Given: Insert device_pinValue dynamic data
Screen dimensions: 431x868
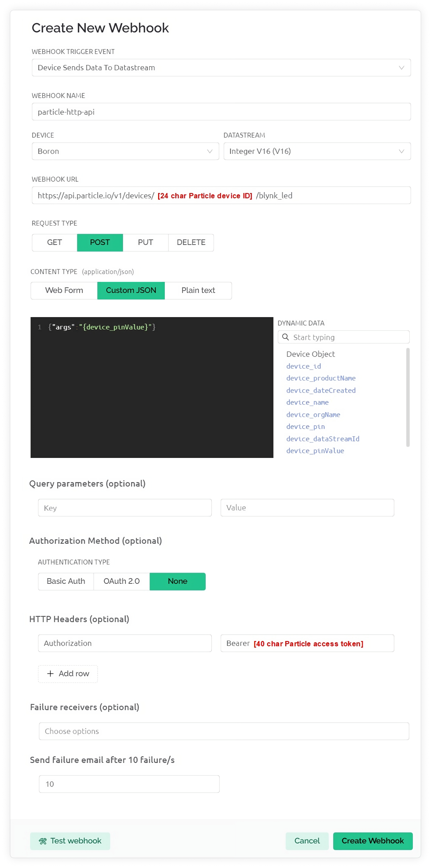Looking at the screenshot, I should pyautogui.click(x=315, y=451).
